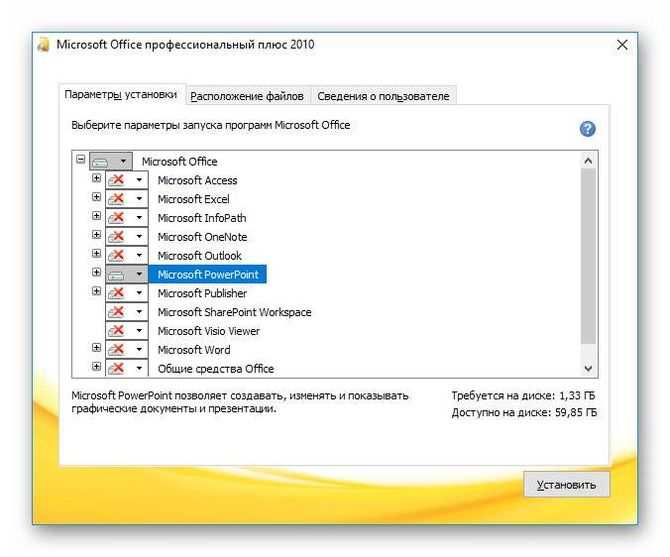Select Microsoft SharePoint Workspace in the tree
Viewport: 670px width, 557px height.
click(235, 312)
